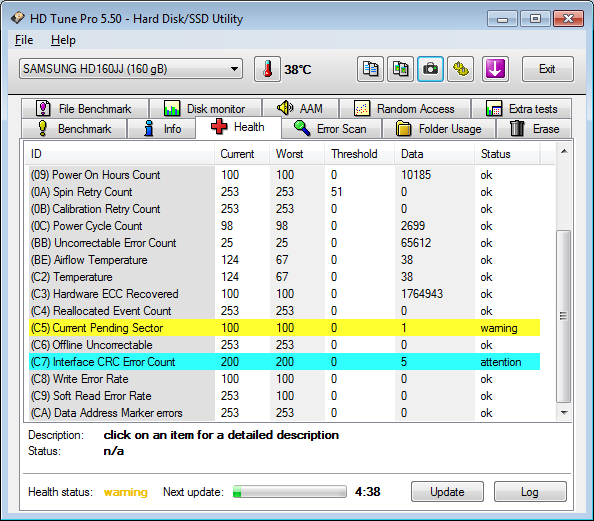
Task: Switch to the Disk monitor tab
Action: click(x=206, y=109)
